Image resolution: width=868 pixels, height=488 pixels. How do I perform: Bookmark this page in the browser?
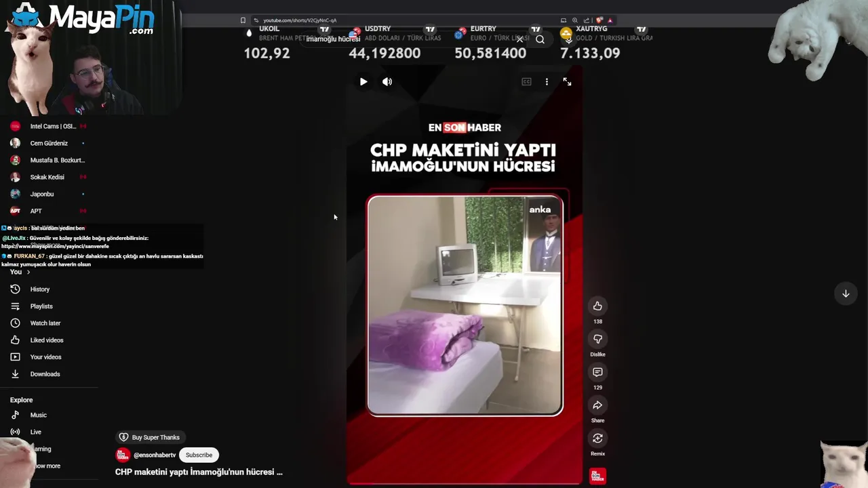[x=243, y=20]
